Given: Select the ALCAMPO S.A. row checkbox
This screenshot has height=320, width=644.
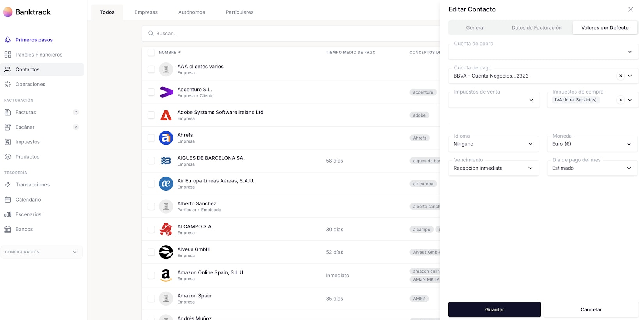Looking at the screenshot, I should pos(151,230).
